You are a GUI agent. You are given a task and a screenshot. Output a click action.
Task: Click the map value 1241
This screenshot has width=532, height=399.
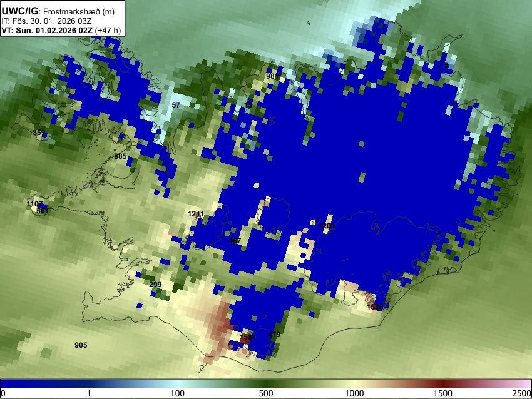pos(196,214)
